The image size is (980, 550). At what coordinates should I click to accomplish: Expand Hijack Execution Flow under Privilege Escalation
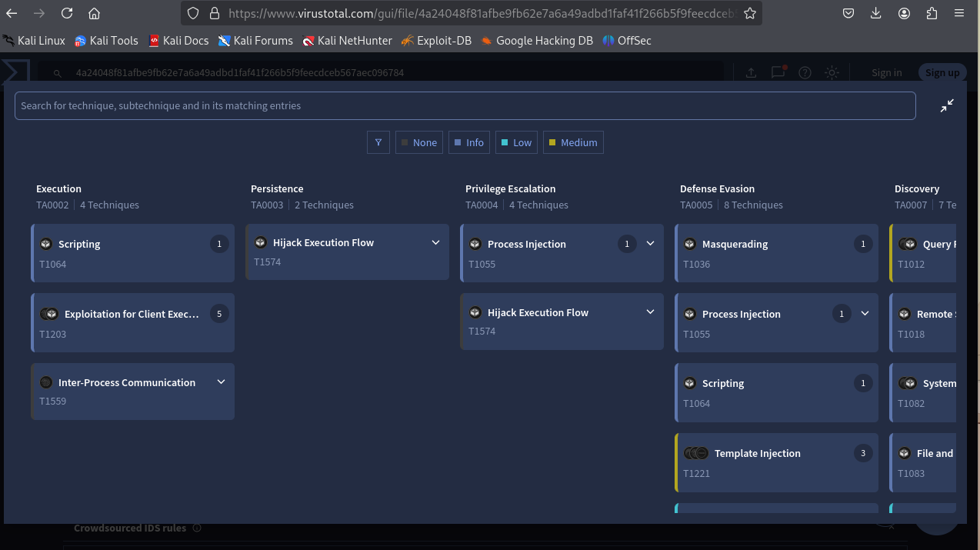(650, 312)
